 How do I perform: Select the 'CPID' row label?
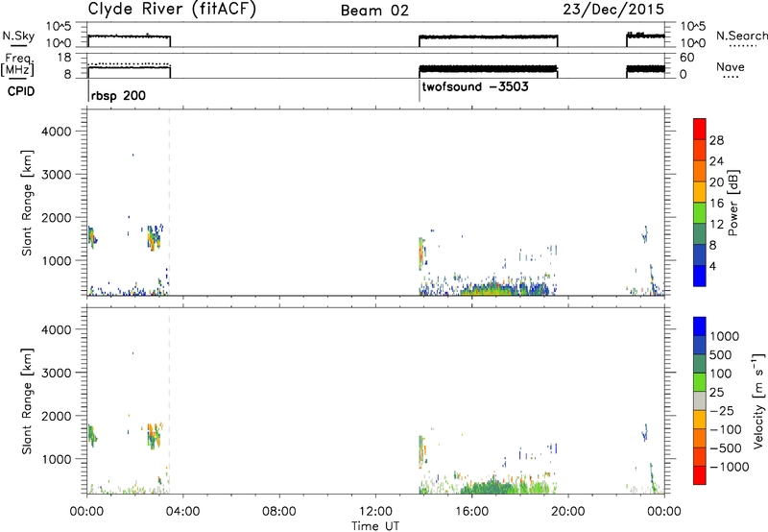tap(21, 91)
